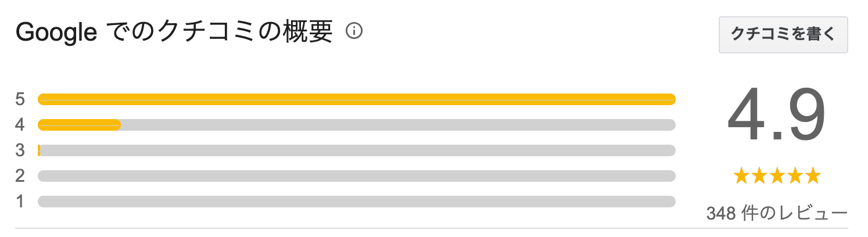Image resolution: width=868 pixels, height=237 pixels.
Task: Click the number 4 row label
Action: tap(20, 125)
